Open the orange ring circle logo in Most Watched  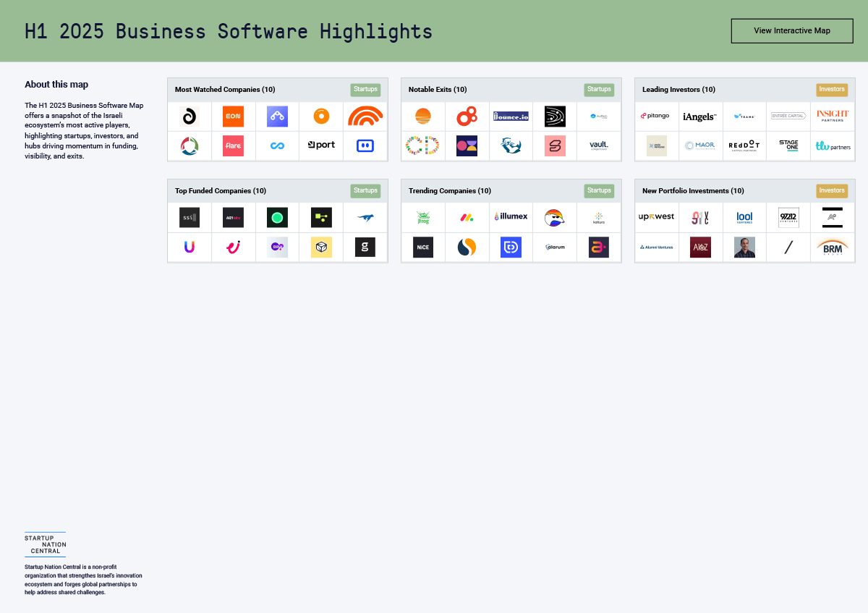[x=321, y=116]
